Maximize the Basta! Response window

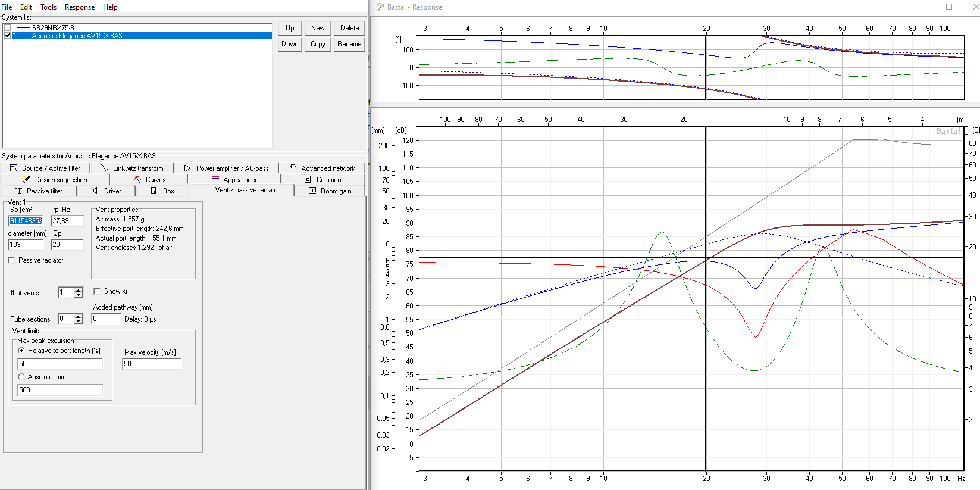click(x=949, y=7)
